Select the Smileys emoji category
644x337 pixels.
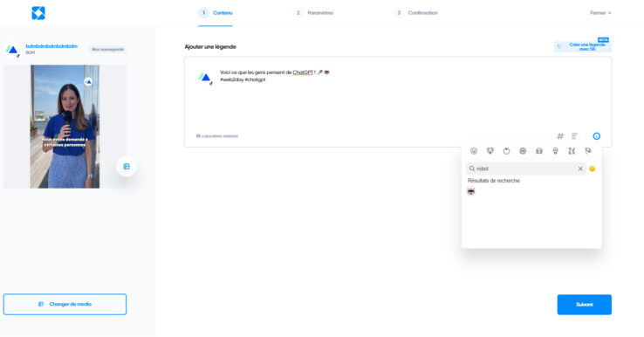point(474,151)
